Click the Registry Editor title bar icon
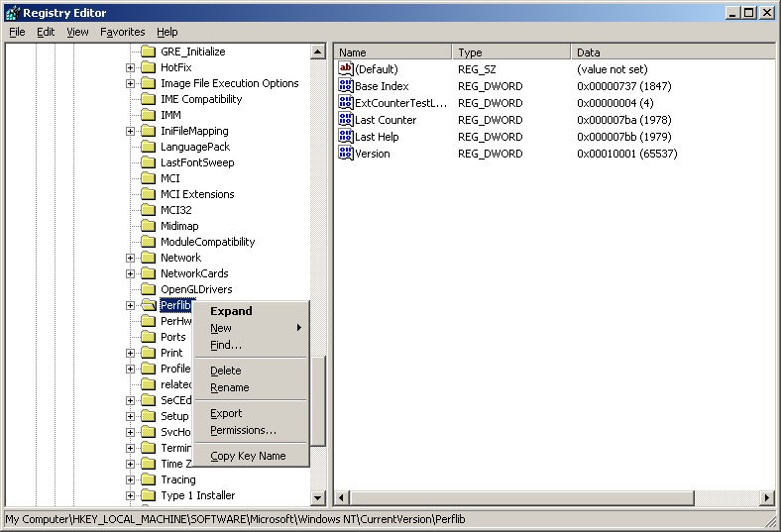Image resolution: width=781 pixels, height=532 pixels. [12, 13]
